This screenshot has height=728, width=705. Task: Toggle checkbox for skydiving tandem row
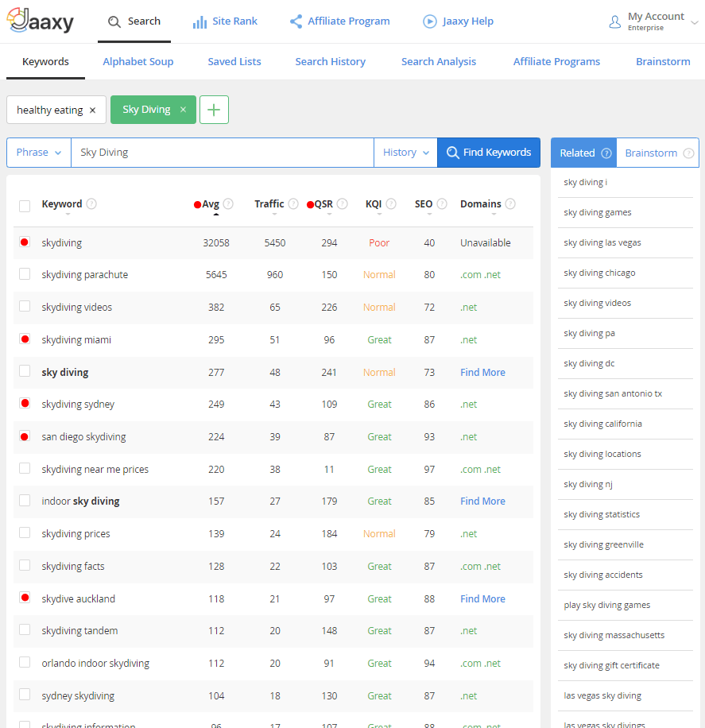25,629
